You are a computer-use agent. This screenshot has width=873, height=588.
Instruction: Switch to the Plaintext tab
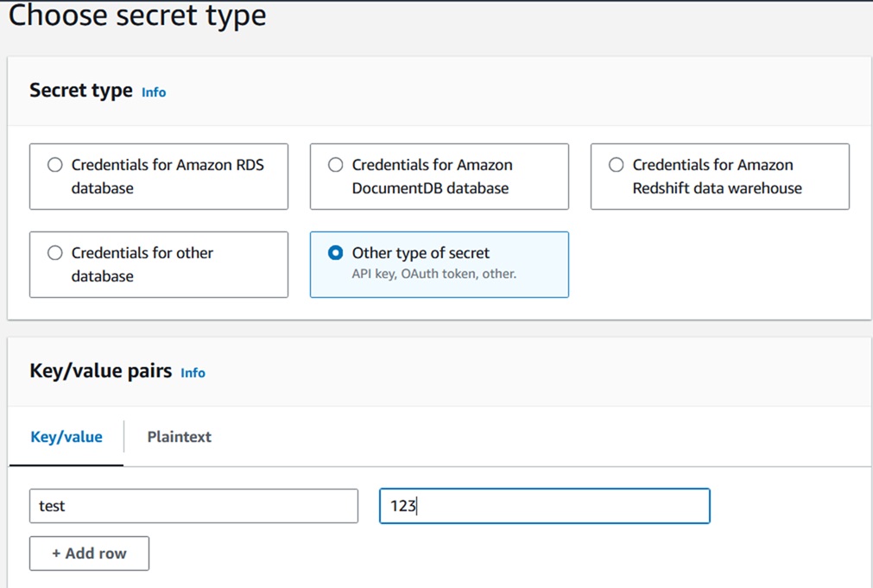(x=179, y=437)
